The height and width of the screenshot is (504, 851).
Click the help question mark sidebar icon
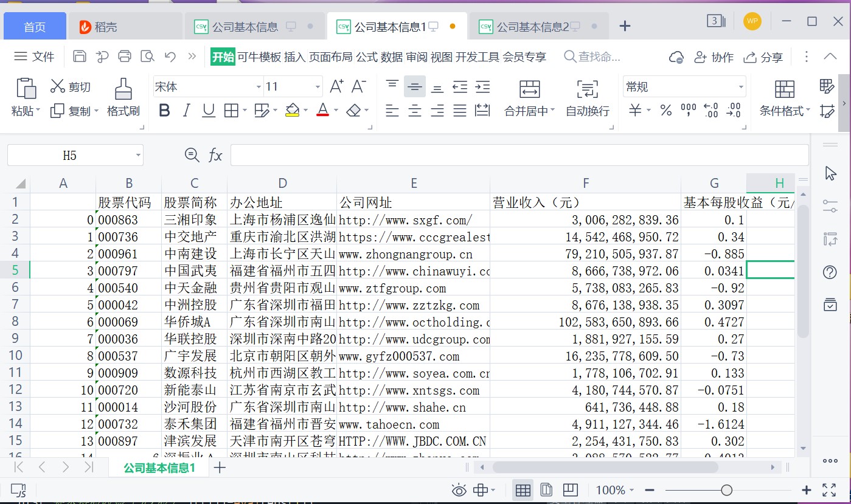[x=830, y=272]
